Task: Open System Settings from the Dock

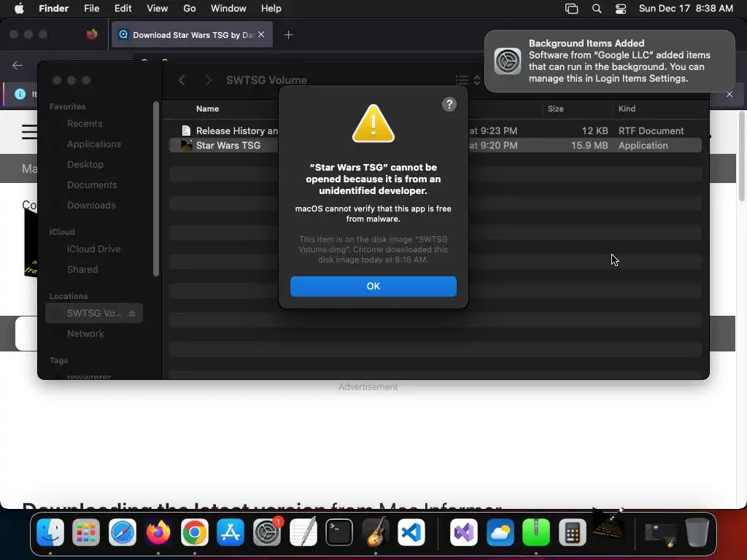Action: click(267, 532)
